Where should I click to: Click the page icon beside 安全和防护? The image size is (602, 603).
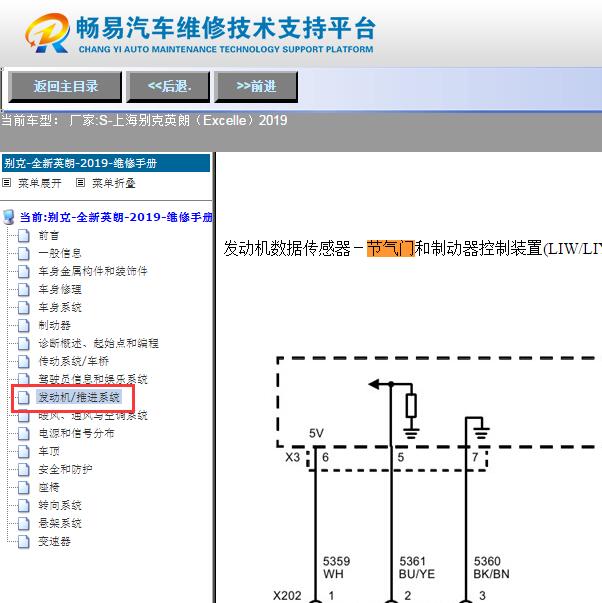(x=23, y=470)
